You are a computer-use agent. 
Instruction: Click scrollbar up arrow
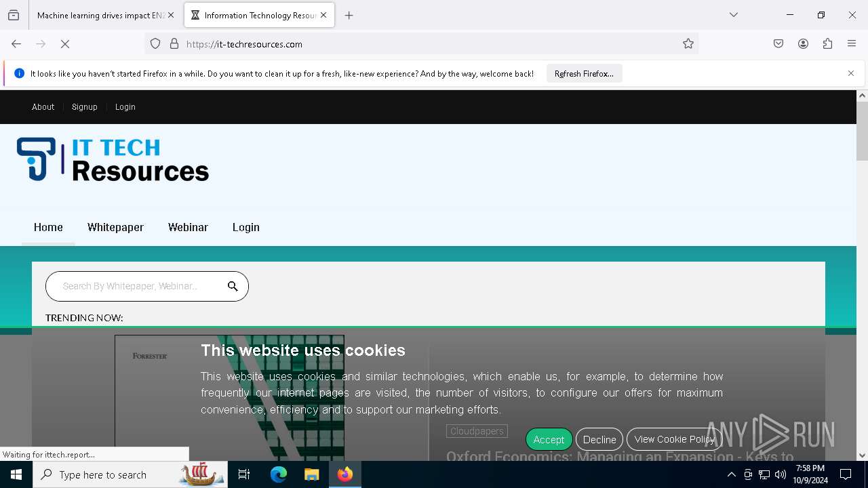(x=862, y=96)
